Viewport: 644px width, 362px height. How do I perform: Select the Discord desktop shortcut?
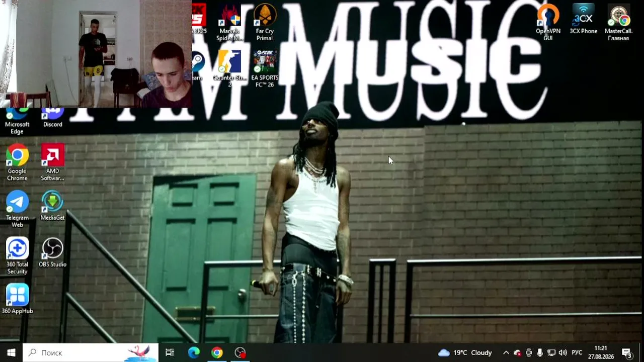[52, 118]
